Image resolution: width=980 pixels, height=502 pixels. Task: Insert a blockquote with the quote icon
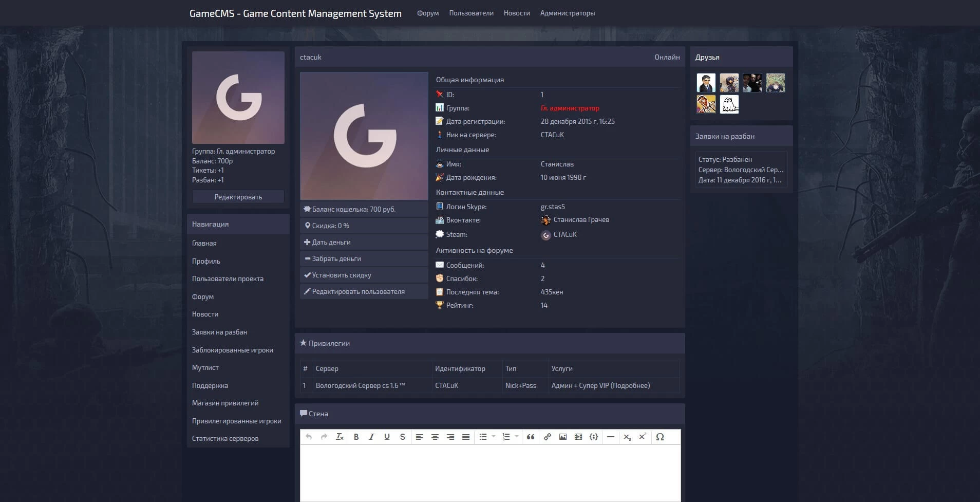pyautogui.click(x=531, y=437)
